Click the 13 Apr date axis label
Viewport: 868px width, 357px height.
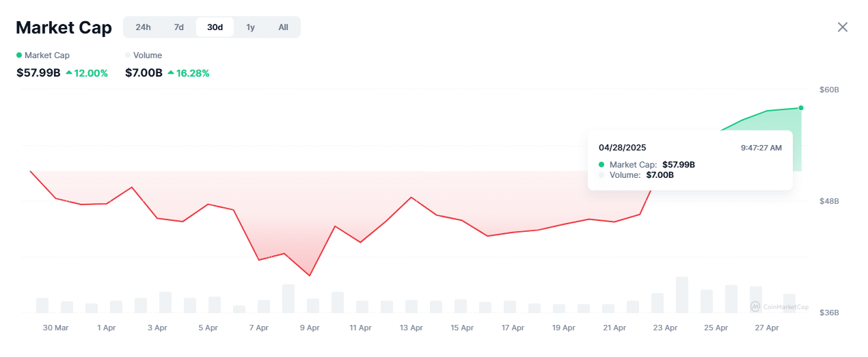tap(411, 328)
